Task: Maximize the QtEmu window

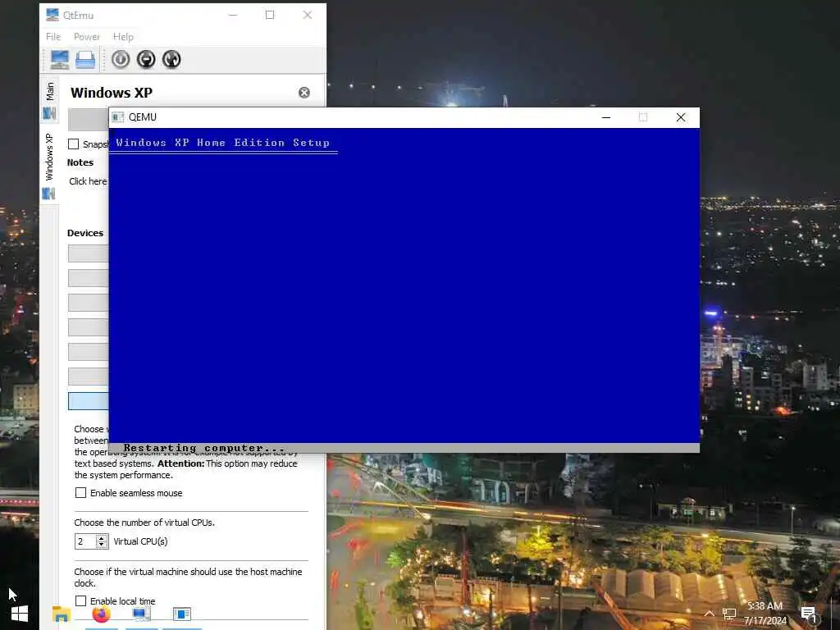Action: click(x=270, y=15)
